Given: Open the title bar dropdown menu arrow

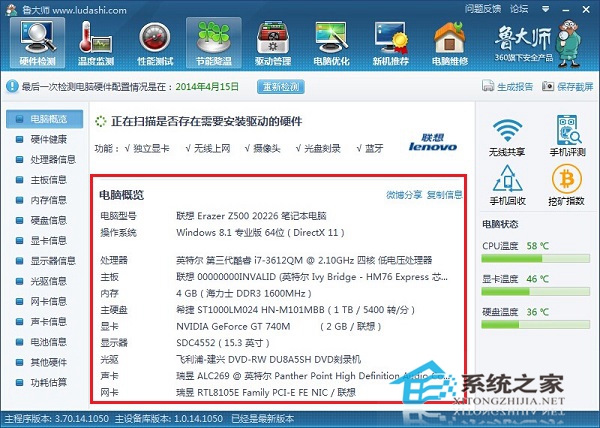Looking at the screenshot, I should (x=546, y=9).
